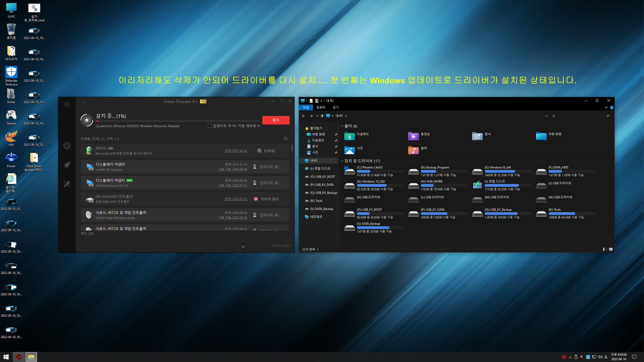
Task: Switch to large icons view in status bar
Action: (x=611, y=249)
